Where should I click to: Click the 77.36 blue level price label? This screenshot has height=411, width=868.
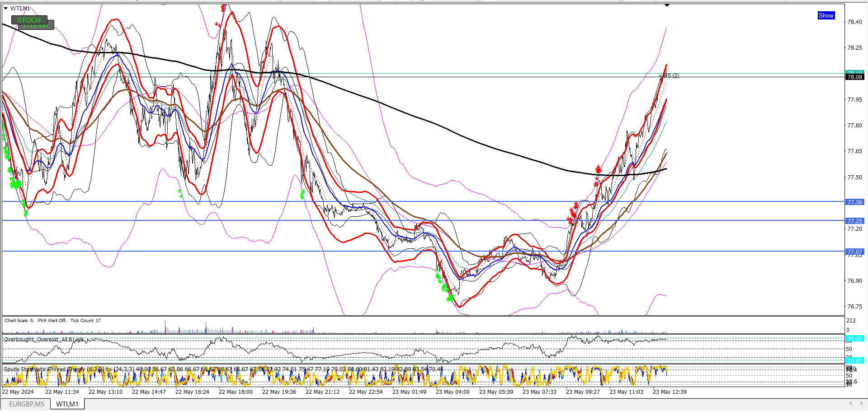click(854, 202)
